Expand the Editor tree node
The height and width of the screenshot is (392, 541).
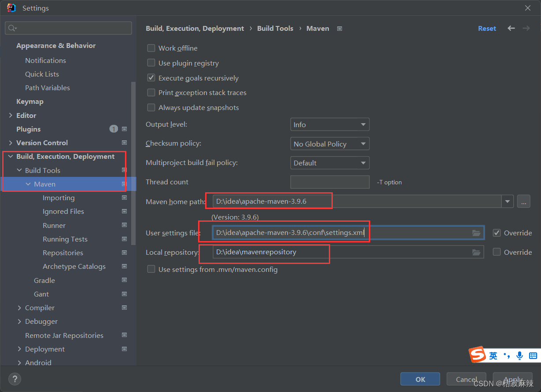(x=11, y=115)
